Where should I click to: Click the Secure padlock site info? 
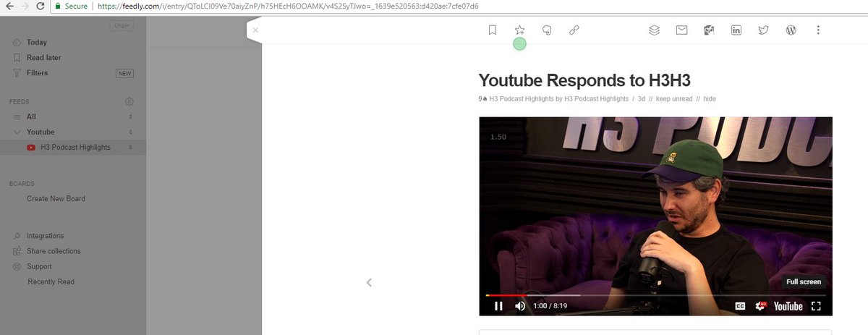click(x=71, y=6)
